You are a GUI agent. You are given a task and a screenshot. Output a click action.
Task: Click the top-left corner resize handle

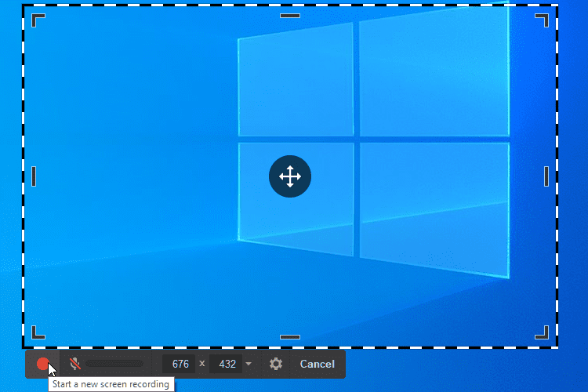click(x=38, y=20)
